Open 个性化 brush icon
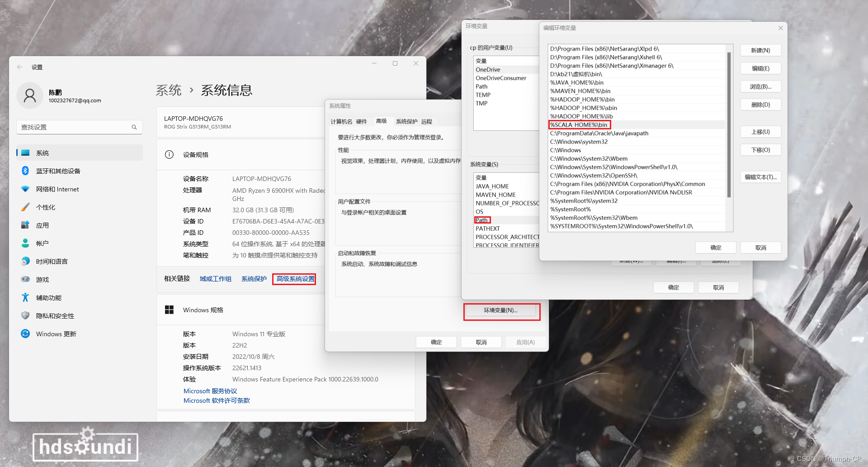 point(25,207)
